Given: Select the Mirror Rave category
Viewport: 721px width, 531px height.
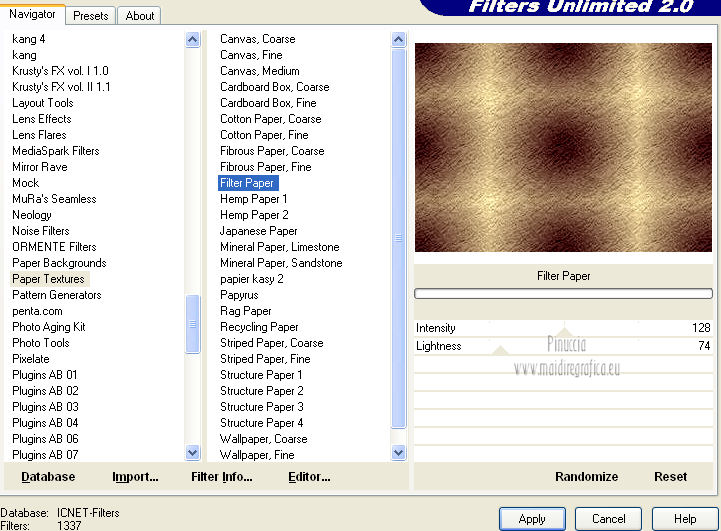Looking at the screenshot, I should click(40, 167).
